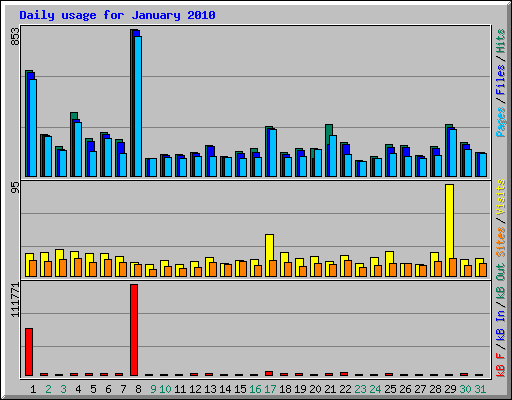The width and height of the screenshot is (512, 400).
Task: Click day 8 on the x-axis
Action: (x=138, y=389)
